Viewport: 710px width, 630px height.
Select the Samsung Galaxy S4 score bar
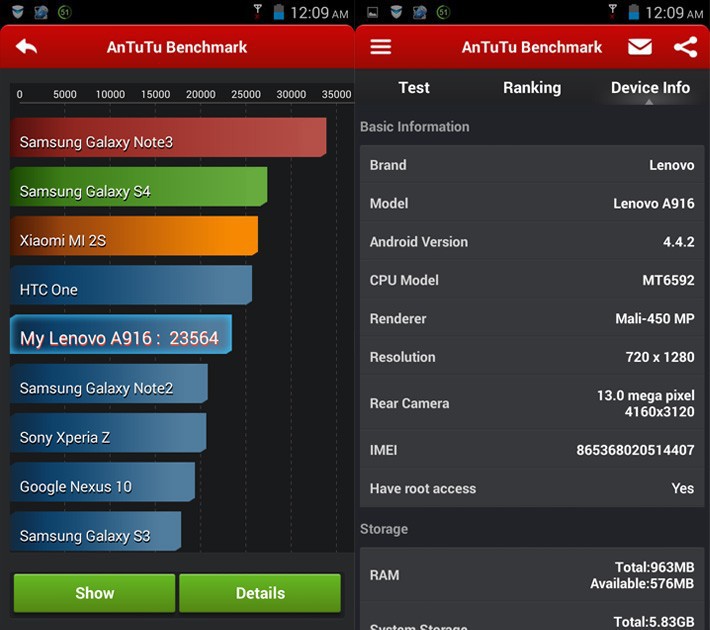139,187
